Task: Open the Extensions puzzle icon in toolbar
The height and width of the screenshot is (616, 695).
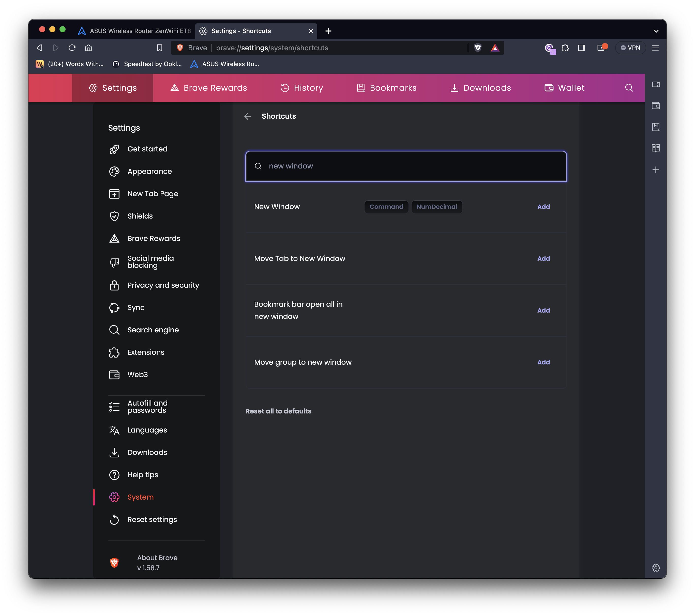Action: tap(565, 48)
